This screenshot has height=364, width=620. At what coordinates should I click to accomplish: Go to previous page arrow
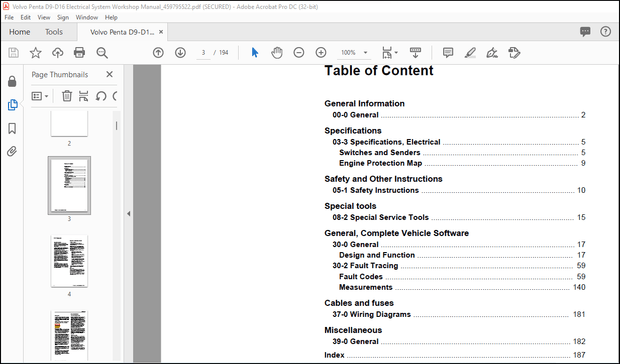[158, 53]
